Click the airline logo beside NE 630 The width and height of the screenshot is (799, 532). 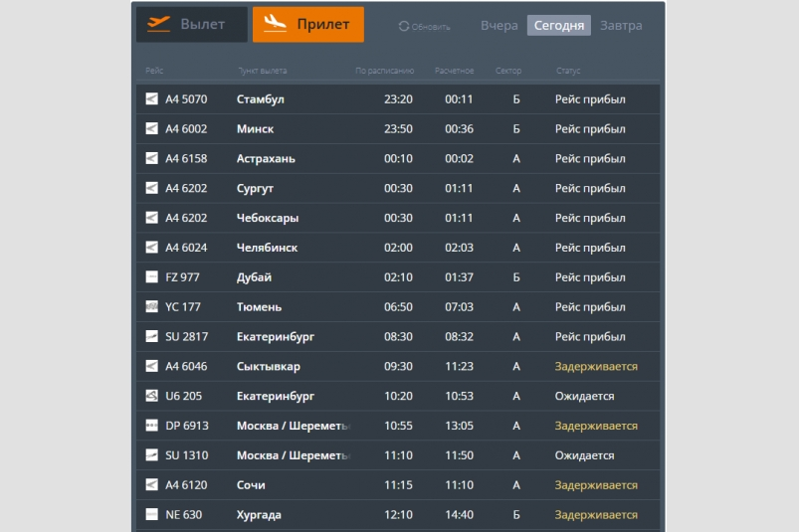(x=152, y=515)
